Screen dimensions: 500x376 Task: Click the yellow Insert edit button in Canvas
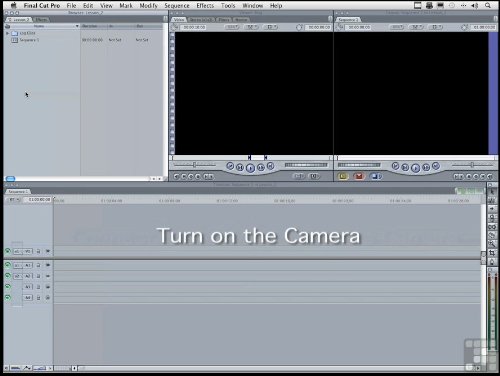point(343,176)
